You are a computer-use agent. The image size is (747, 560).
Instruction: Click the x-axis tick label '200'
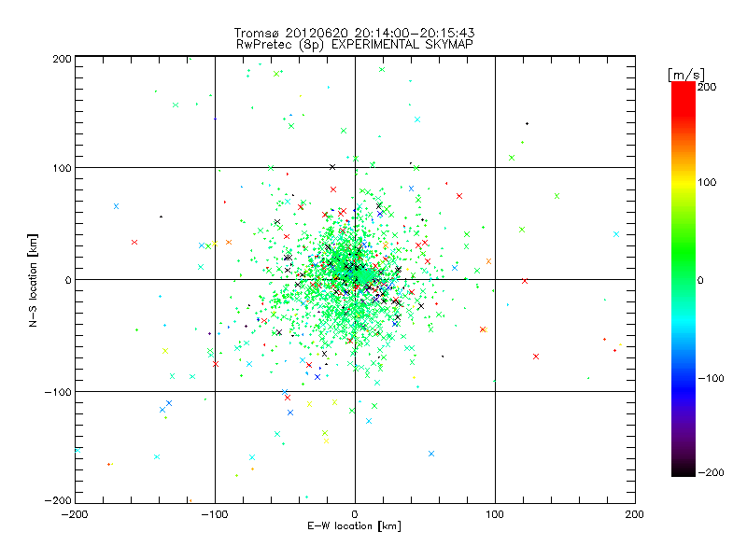click(x=635, y=514)
